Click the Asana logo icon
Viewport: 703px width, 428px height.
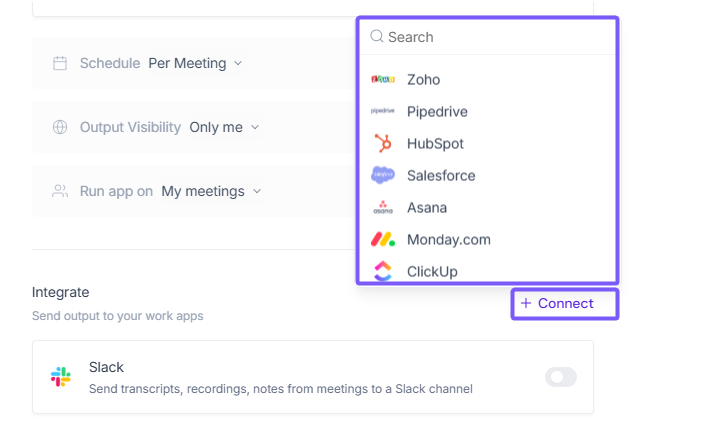tap(382, 208)
